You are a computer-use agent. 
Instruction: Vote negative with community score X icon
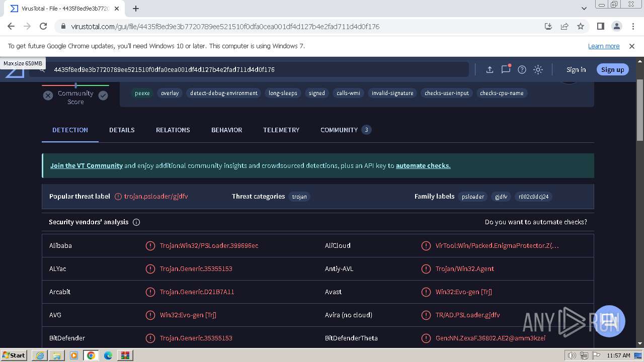coord(48,96)
